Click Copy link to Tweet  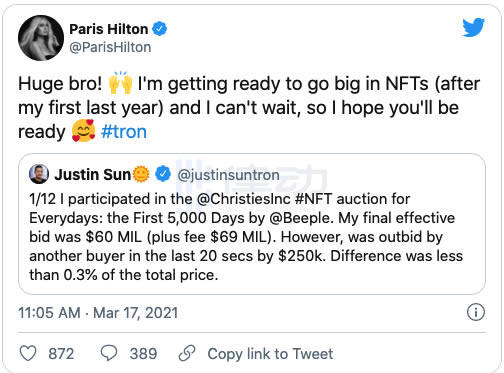click(270, 354)
